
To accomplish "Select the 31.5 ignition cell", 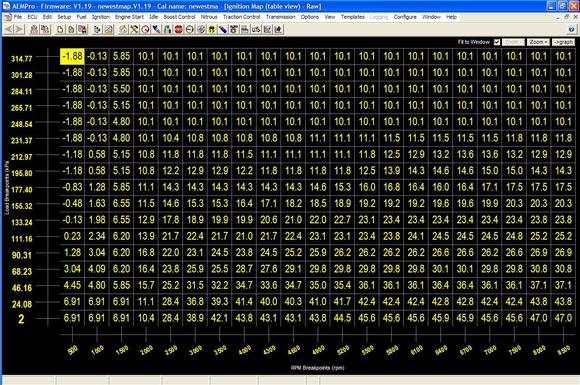I will [x=195, y=285].
